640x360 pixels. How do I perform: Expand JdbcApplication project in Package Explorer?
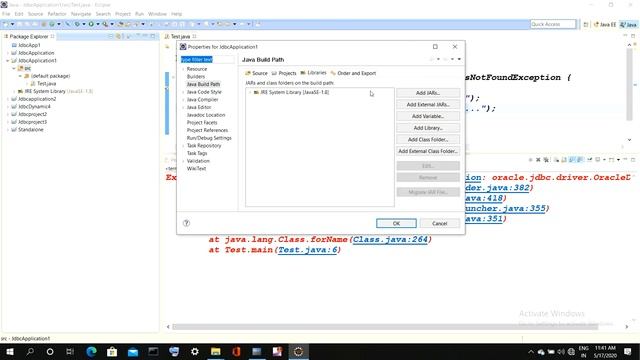click(x=8, y=53)
